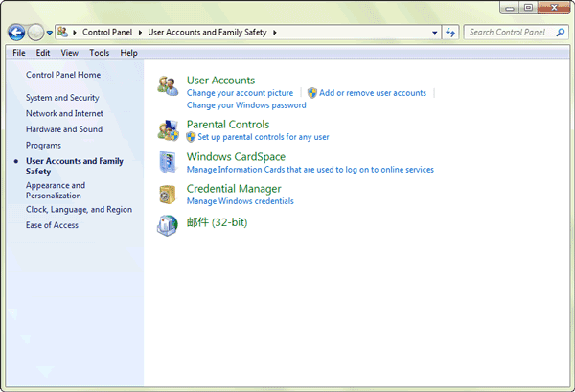The height and width of the screenshot is (392, 575).
Task: Open the recent pages dropdown arrow
Action: point(50,33)
